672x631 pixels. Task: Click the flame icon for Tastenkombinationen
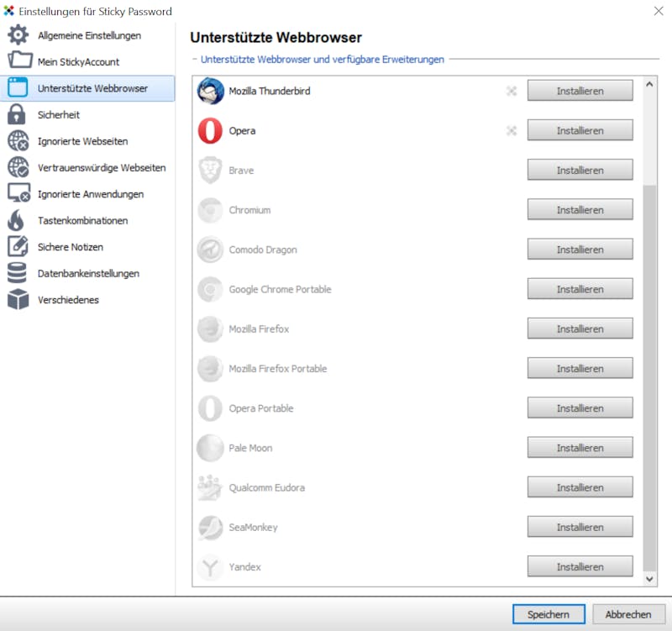(x=16, y=220)
